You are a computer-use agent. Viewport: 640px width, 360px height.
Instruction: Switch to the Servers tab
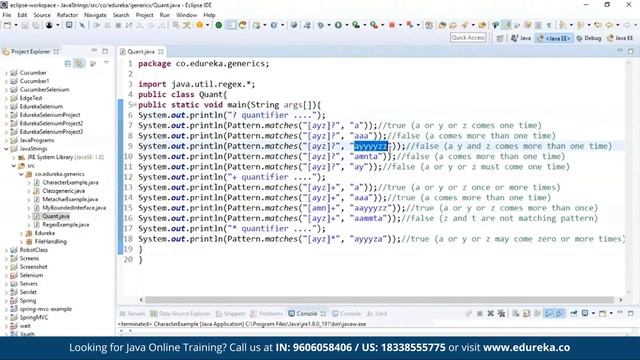[132, 313]
